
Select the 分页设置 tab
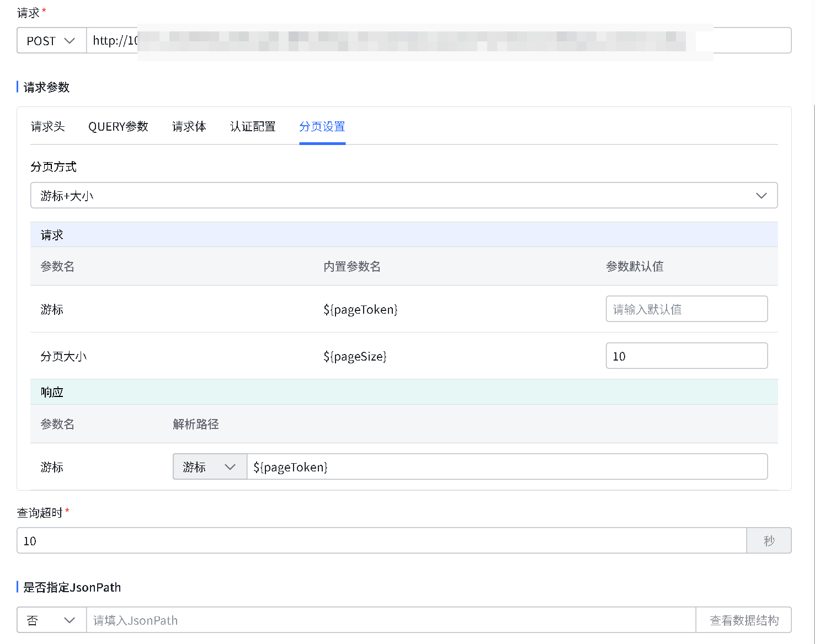pyautogui.click(x=322, y=127)
